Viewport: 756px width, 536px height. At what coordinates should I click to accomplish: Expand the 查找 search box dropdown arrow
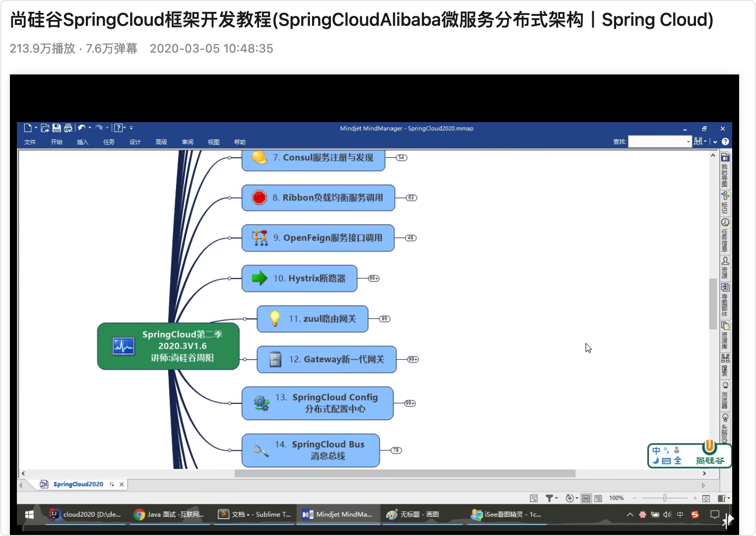(x=688, y=141)
